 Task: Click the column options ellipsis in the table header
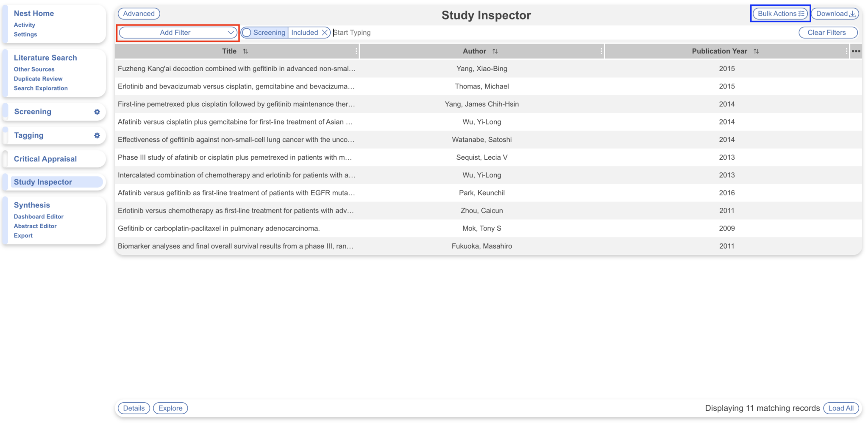coord(856,51)
